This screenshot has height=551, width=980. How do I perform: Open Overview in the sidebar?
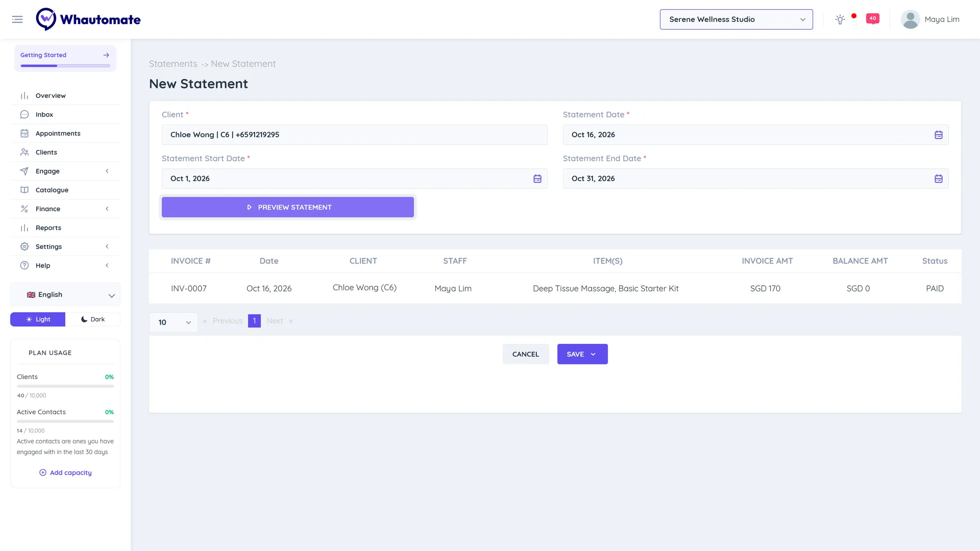(x=51, y=95)
